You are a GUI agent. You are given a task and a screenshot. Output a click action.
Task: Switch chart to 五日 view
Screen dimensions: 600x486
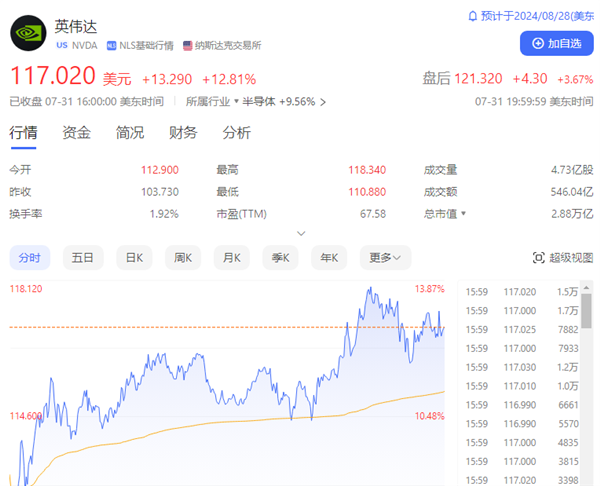pyautogui.click(x=82, y=258)
